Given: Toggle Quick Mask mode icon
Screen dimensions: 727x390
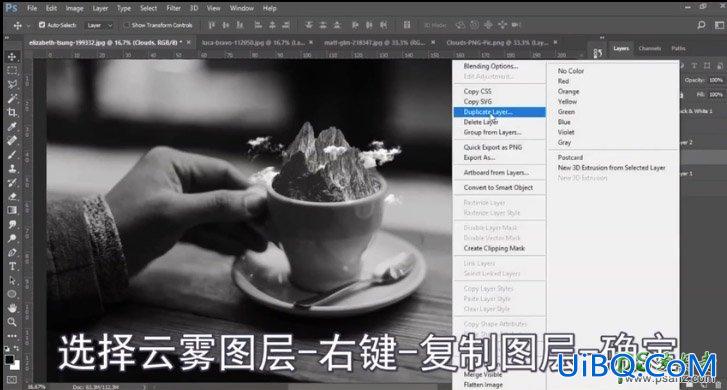Looking at the screenshot, I should click(12, 380).
